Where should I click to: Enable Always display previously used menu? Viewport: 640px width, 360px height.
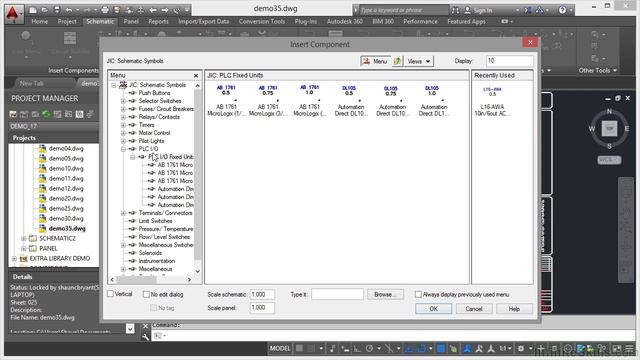418,294
